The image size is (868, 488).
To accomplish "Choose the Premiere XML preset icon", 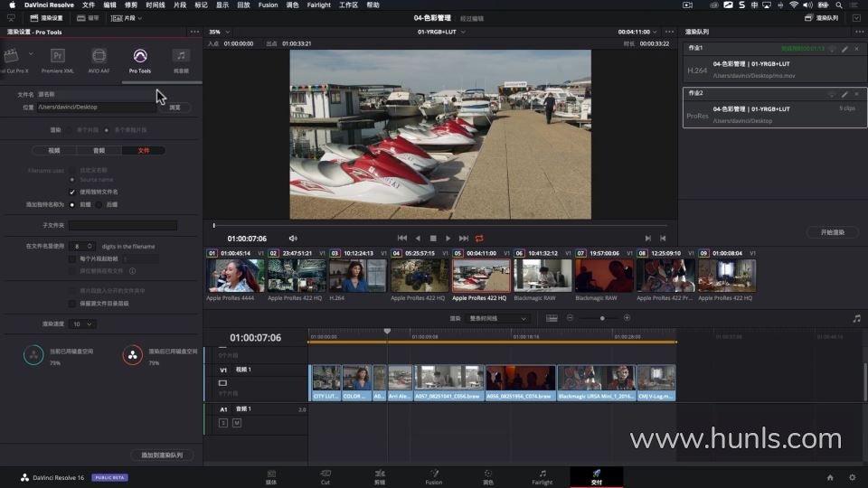I will pos(58,56).
